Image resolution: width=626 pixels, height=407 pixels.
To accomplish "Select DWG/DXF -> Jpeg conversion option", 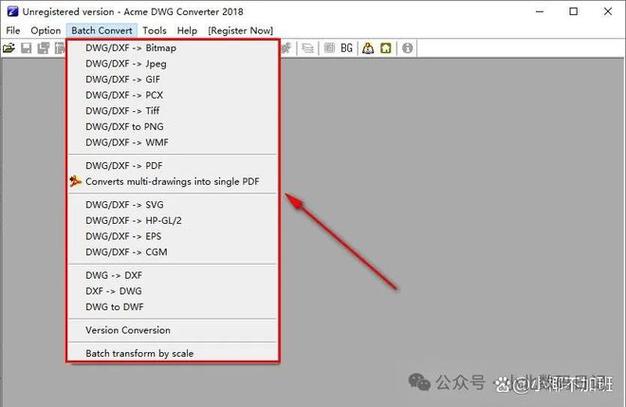I will click(127, 64).
